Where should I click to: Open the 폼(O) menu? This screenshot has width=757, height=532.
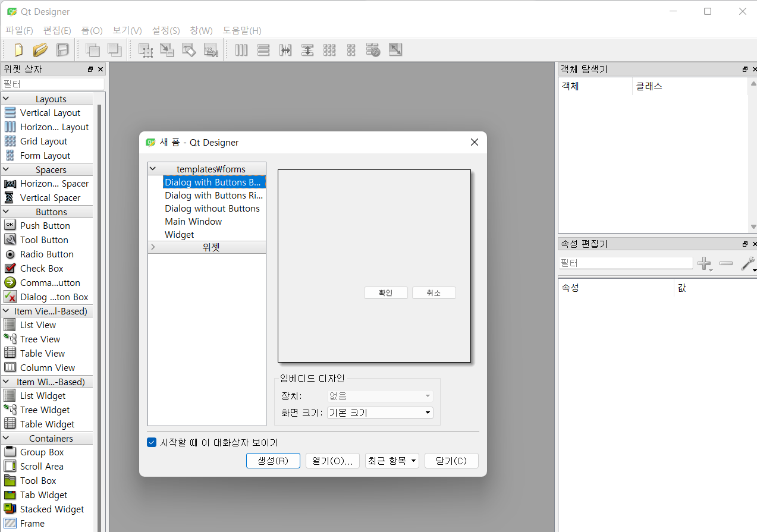click(x=92, y=30)
